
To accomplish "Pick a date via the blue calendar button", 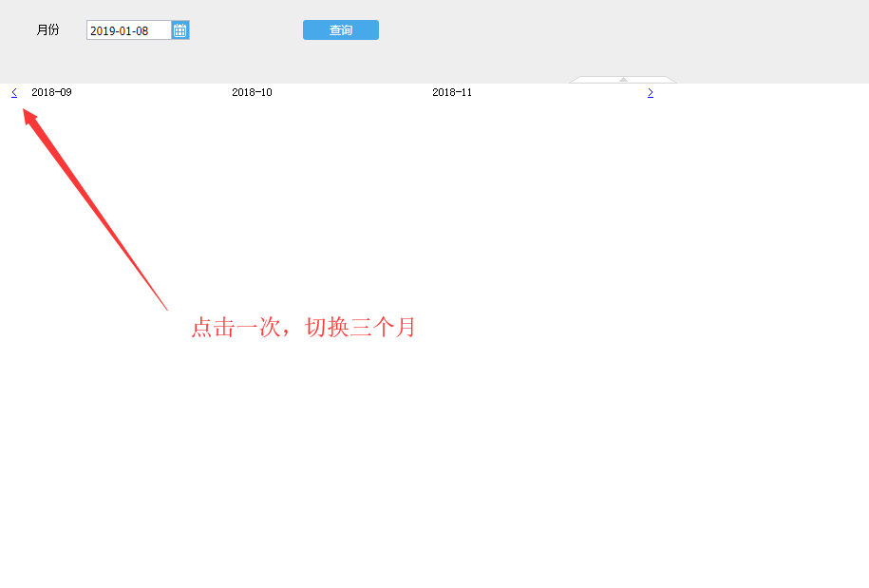I will 180,30.
